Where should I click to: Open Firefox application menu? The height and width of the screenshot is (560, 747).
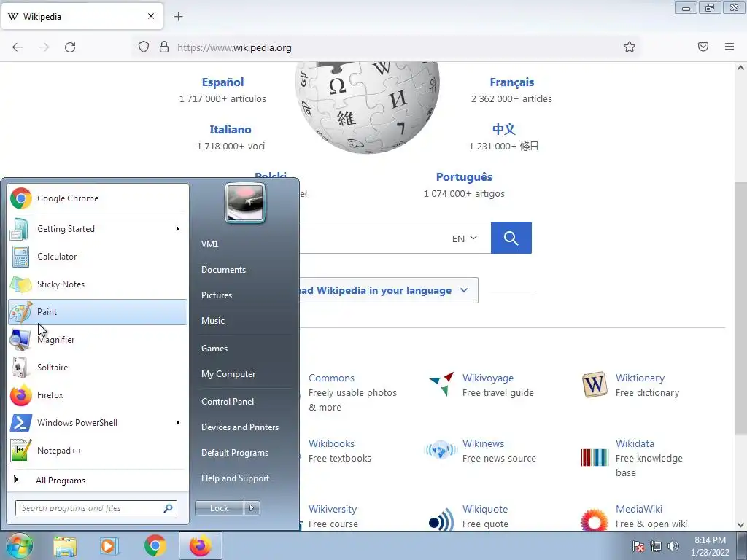coord(729,47)
